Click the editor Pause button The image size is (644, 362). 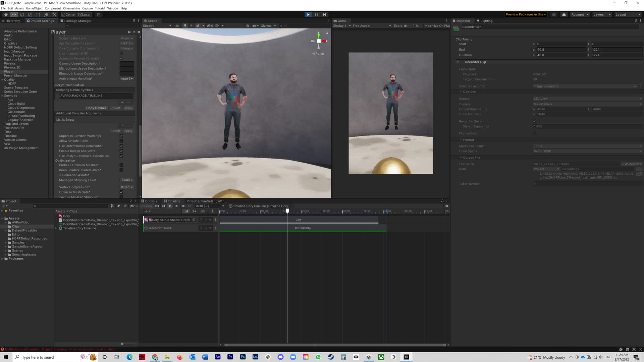[316, 14]
